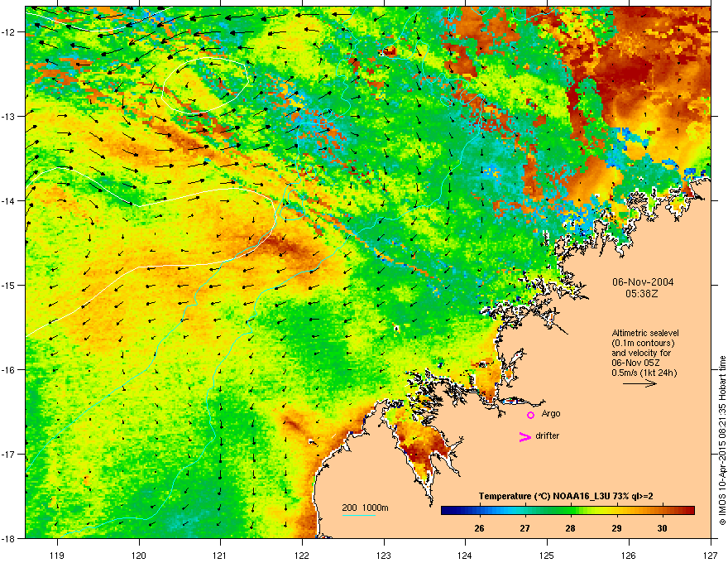Click the 27 value on temperature scale
Screen dimensions: 728x563
tap(524, 528)
